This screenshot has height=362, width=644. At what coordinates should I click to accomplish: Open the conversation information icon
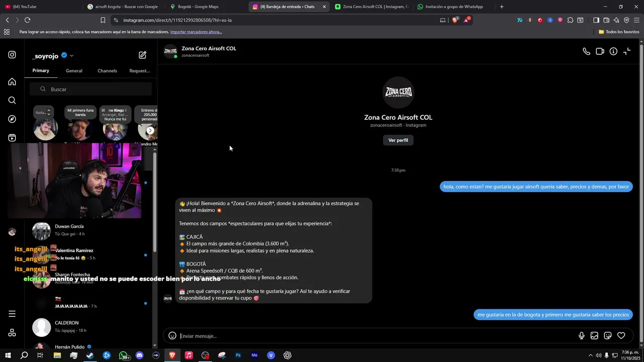click(x=613, y=51)
